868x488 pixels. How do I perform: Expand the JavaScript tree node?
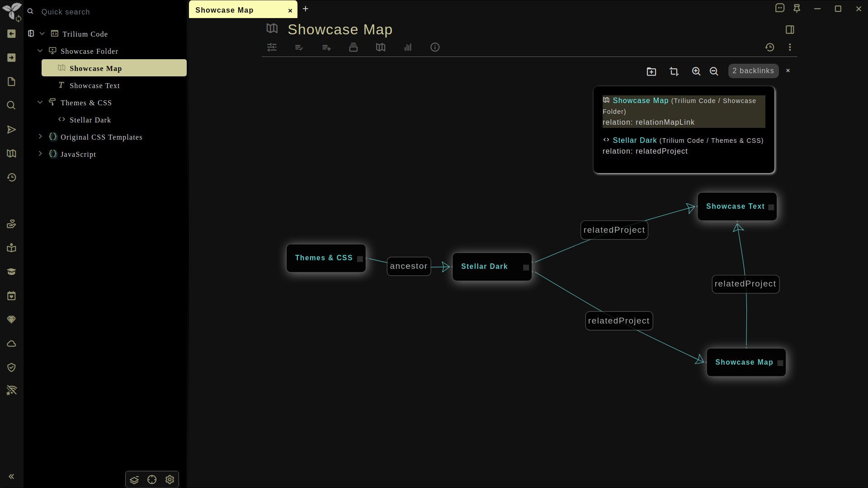(x=40, y=154)
